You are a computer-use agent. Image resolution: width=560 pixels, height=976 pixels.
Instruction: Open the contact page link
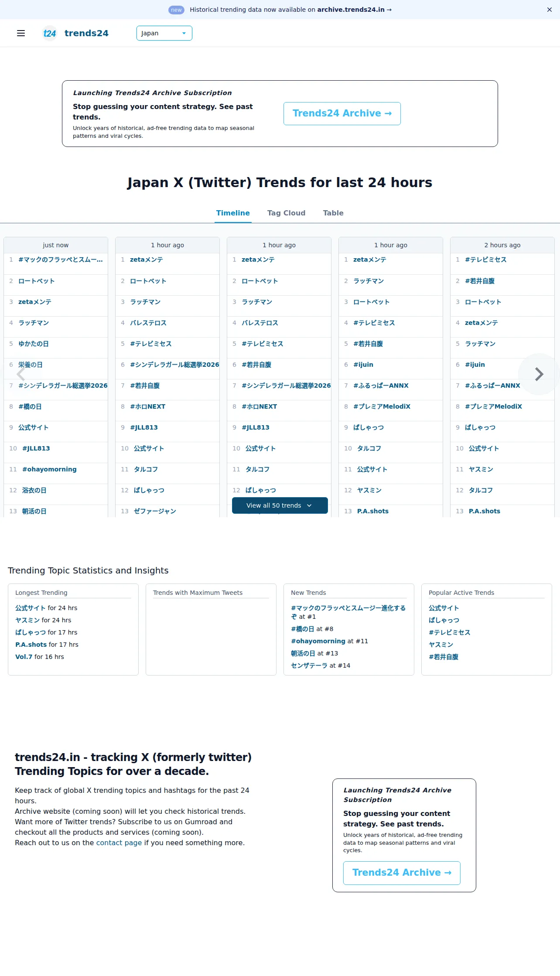[119, 843]
